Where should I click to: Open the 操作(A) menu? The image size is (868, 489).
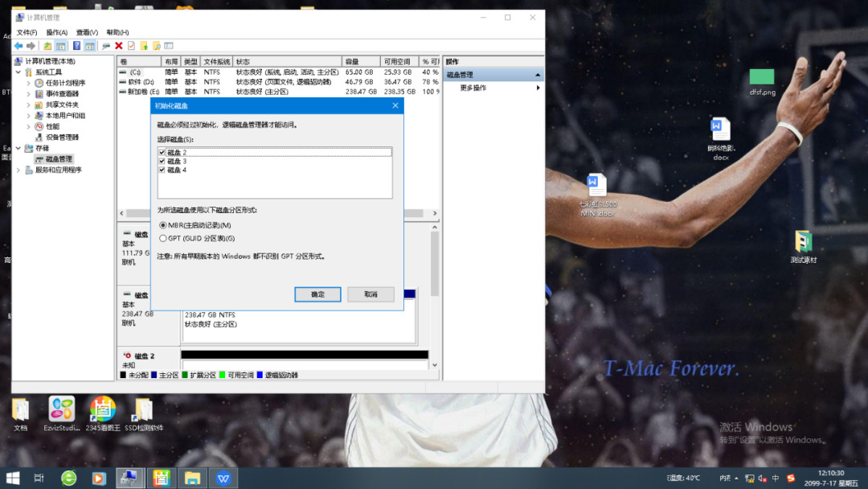point(56,32)
